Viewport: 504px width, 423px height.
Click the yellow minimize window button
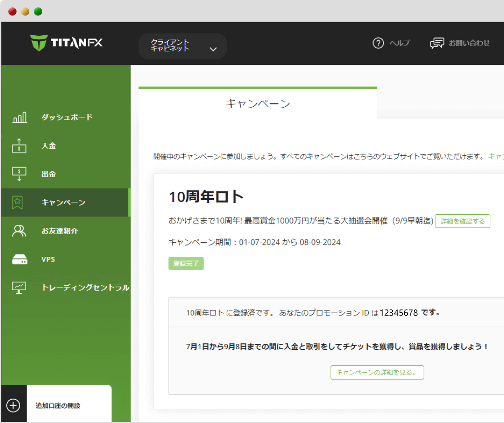pyautogui.click(x=25, y=11)
